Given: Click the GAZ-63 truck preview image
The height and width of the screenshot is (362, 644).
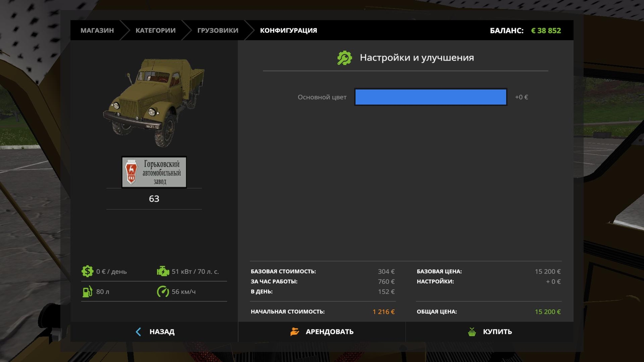Looking at the screenshot, I should coord(154,103).
